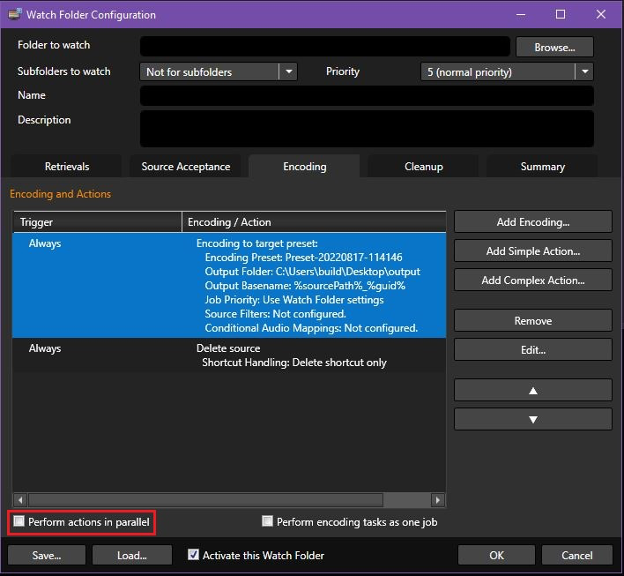
Task: Minimize the Watch Folder Configuration window
Action: click(521, 14)
